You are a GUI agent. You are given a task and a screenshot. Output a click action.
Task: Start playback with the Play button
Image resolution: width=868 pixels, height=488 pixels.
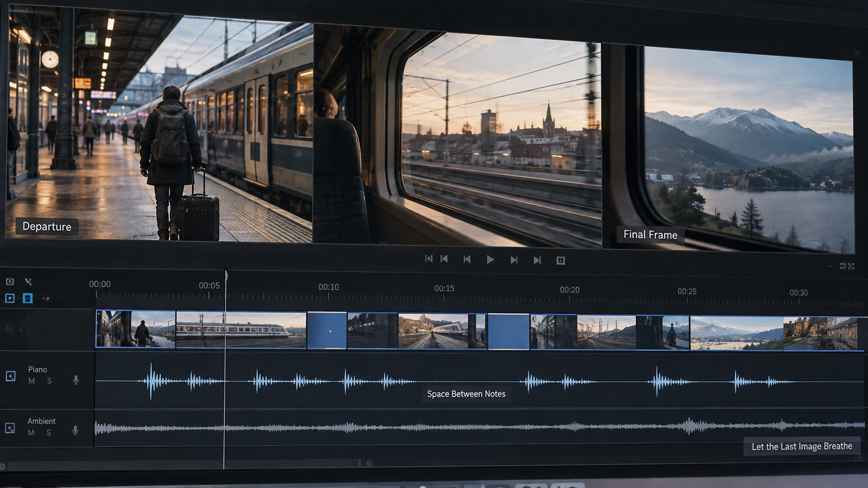pyautogui.click(x=490, y=260)
